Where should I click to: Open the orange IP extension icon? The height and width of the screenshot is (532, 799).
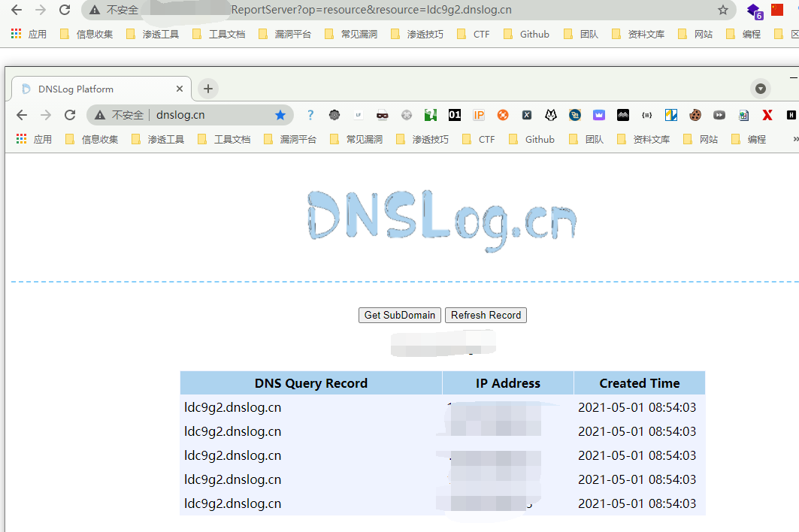[x=479, y=115]
